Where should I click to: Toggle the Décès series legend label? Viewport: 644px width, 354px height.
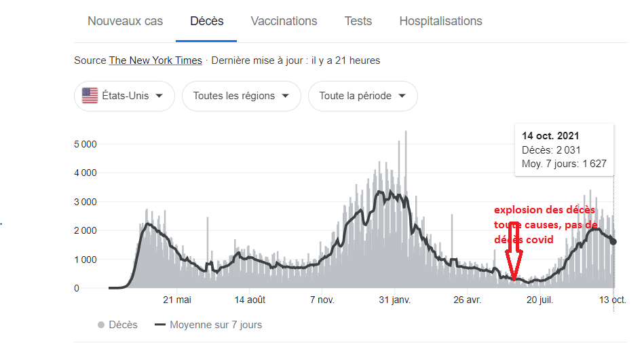pyautogui.click(x=123, y=325)
